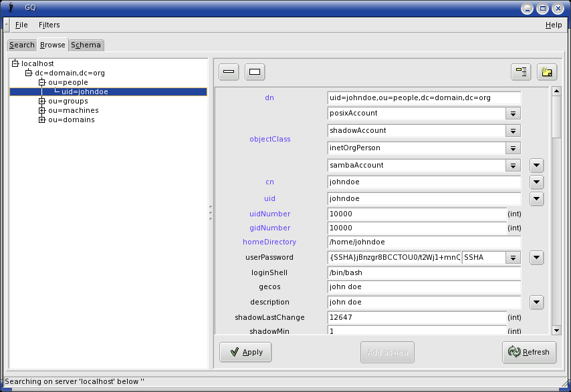Click the cn field containing johndoe
The height and width of the screenshot is (392, 571).
click(x=425, y=182)
